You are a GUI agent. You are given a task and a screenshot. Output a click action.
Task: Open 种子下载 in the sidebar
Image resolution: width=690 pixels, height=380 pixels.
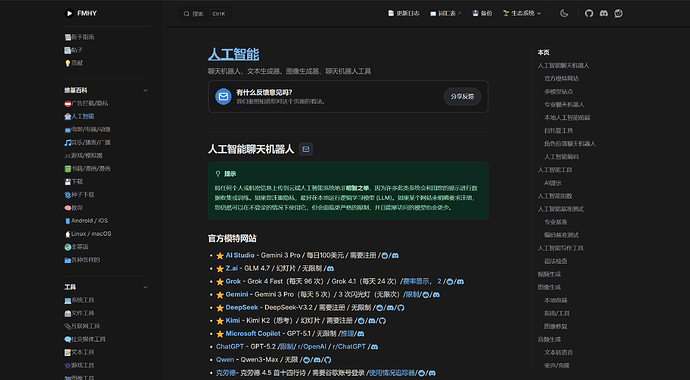pos(79,195)
